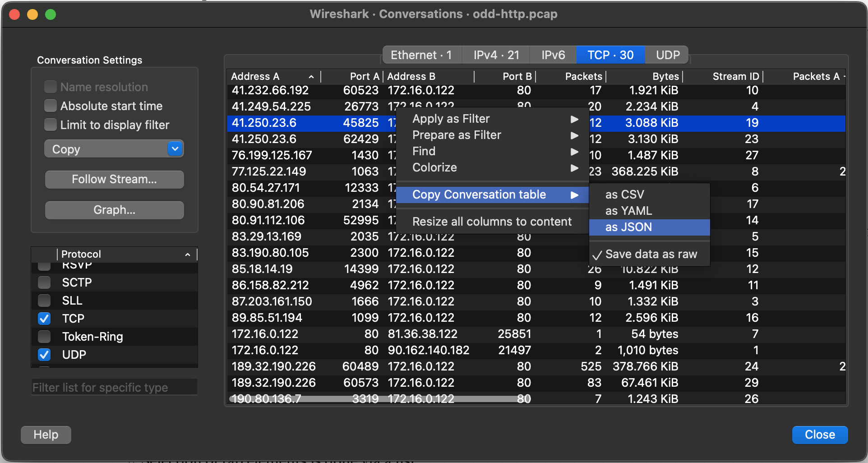
Task: Enable Name resolution
Action: pyautogui.click(x=50, y=86)
